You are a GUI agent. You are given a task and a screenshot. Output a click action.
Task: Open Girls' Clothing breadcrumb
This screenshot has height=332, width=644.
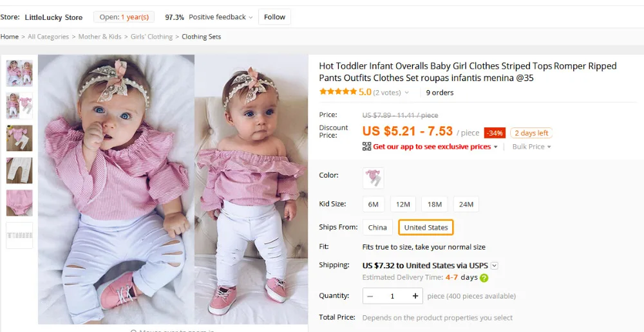tap(151, 37)
